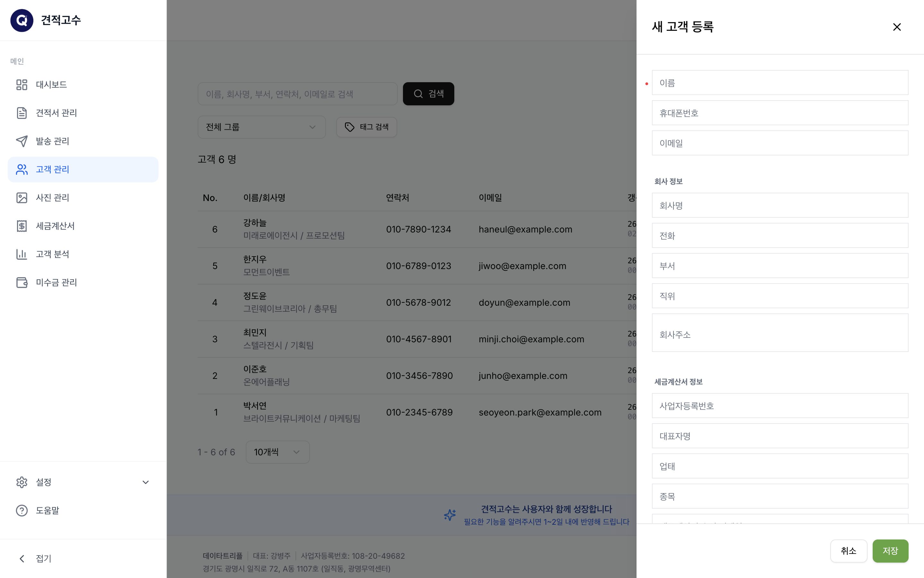Click the 태그 검색 button

(x=366, y=127)
